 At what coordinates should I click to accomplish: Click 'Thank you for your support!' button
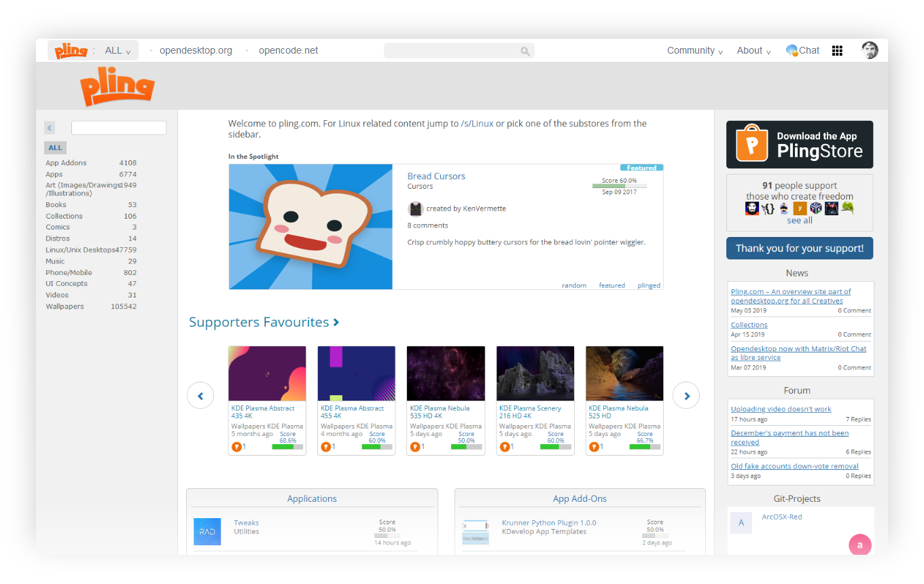pyautogui.click(x=800, y=248)
